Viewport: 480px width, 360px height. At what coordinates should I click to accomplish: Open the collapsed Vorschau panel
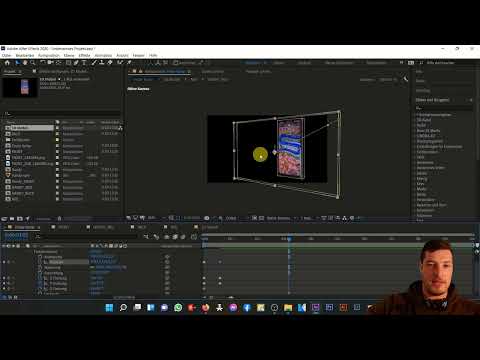coord(423,91)
